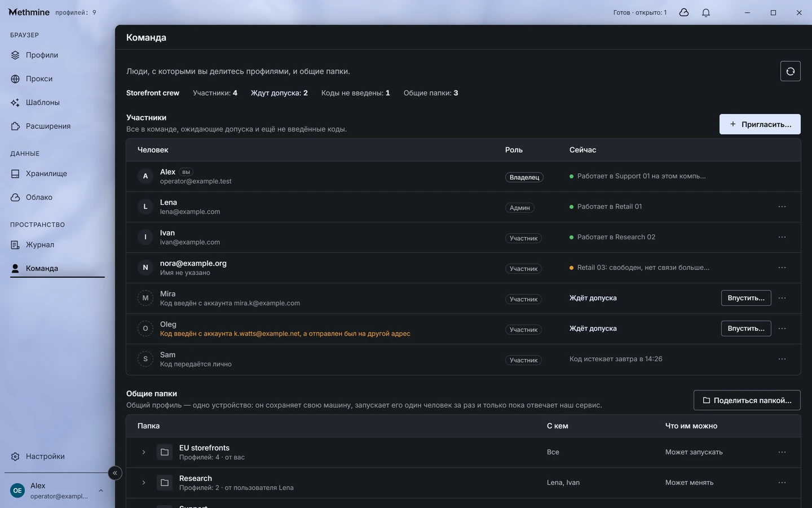The image size is (812, 508).
Task: Click the status text 'Работает в Research 02'
Action: pyautogui.click(x=616, y=237)
